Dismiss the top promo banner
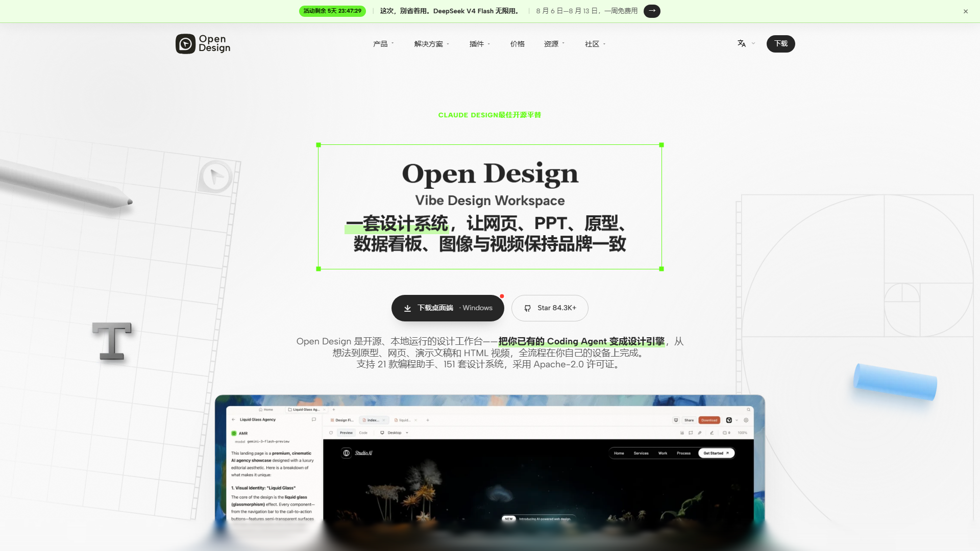This screenshot has height=551, width=980. click(966, 11)
